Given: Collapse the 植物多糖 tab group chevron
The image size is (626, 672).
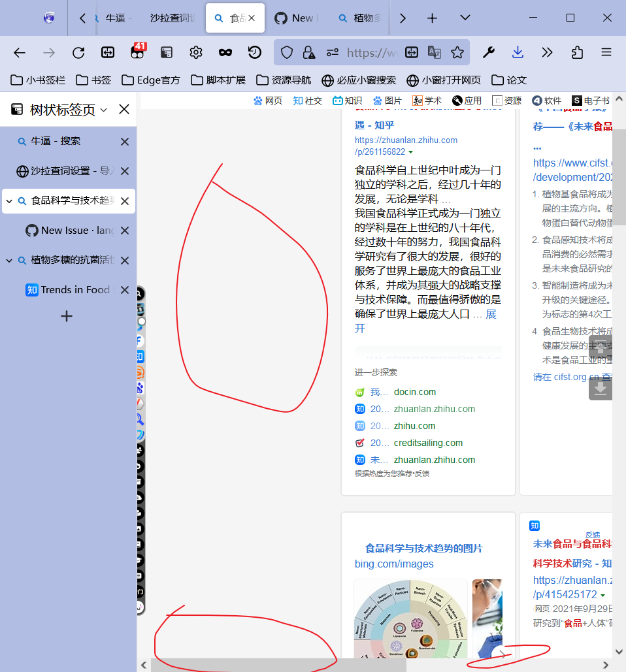Looking at the screenshot, I should pos(9,260).
